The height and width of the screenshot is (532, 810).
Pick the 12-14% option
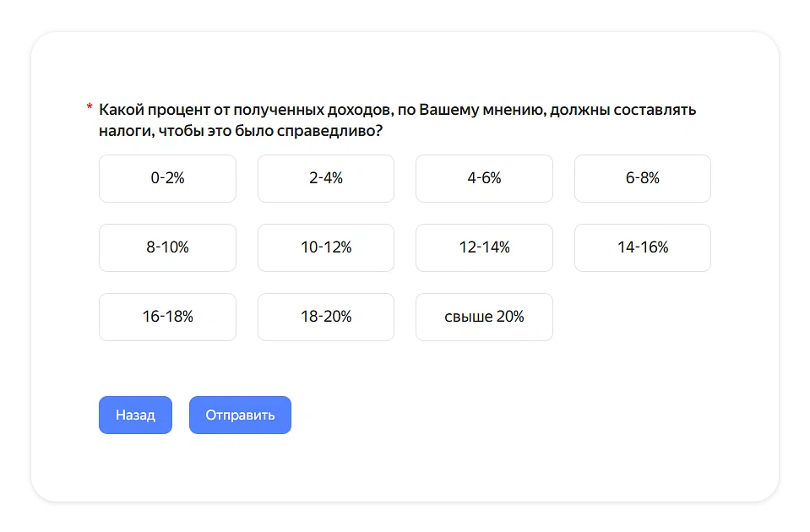[484, 247]
